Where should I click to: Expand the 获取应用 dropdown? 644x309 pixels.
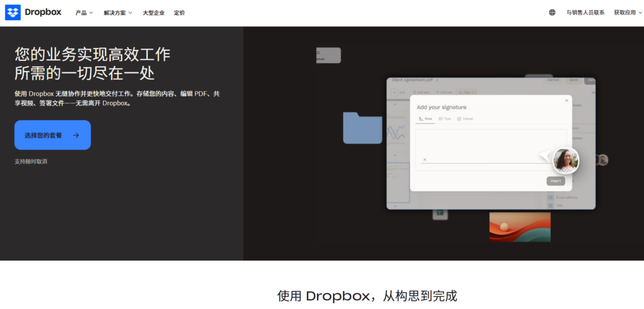point(628,13)
